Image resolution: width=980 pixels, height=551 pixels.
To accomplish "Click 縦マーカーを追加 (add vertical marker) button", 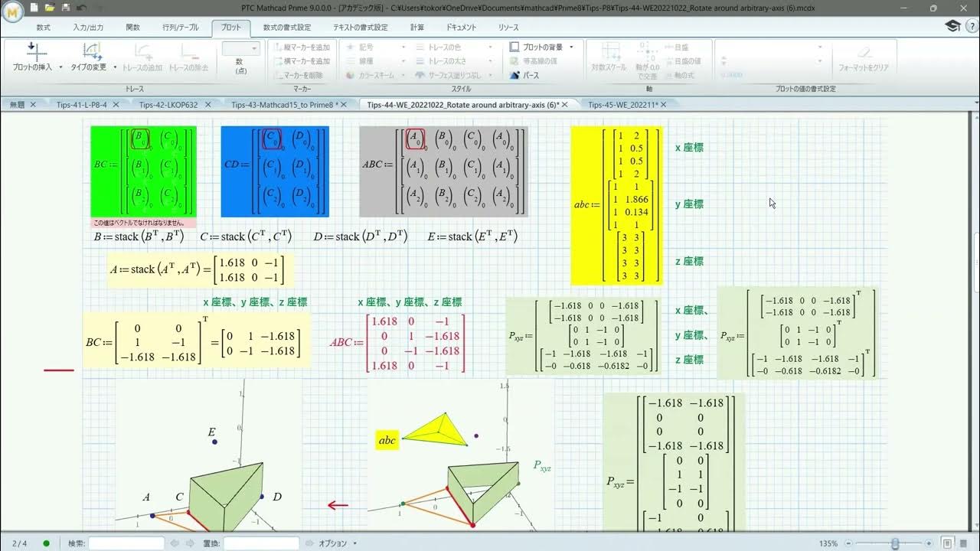I will 302,47.
